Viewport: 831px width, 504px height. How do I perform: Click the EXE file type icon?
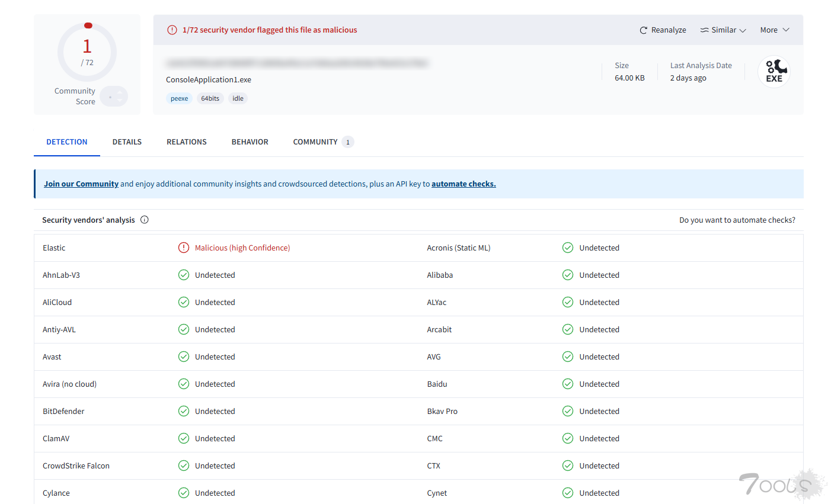tap(774, 72)
